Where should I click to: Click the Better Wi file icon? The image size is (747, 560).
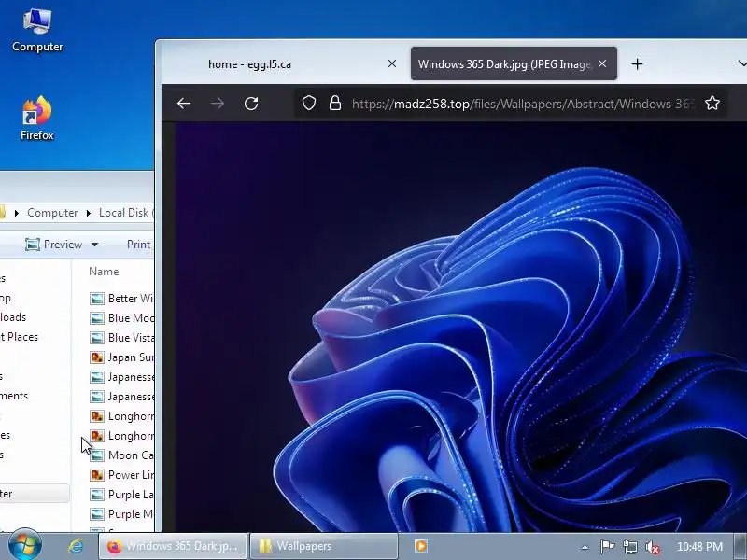coord(97,299)
